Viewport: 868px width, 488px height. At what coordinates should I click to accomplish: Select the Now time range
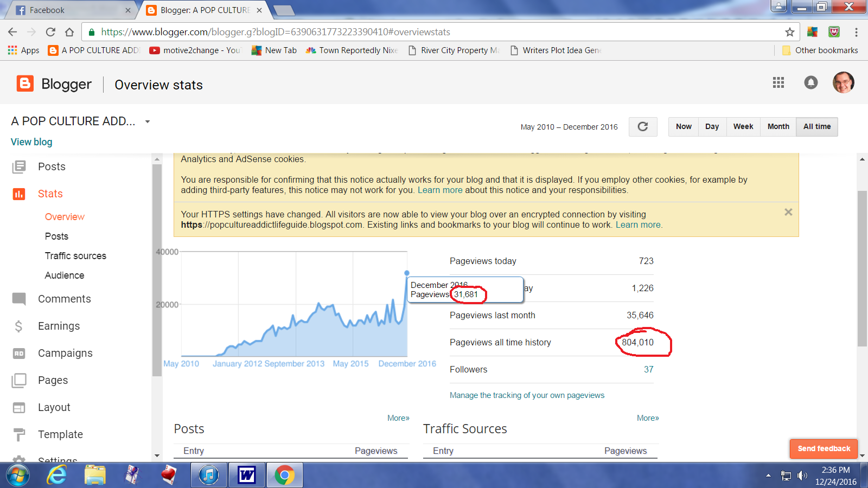click(684, 126)
